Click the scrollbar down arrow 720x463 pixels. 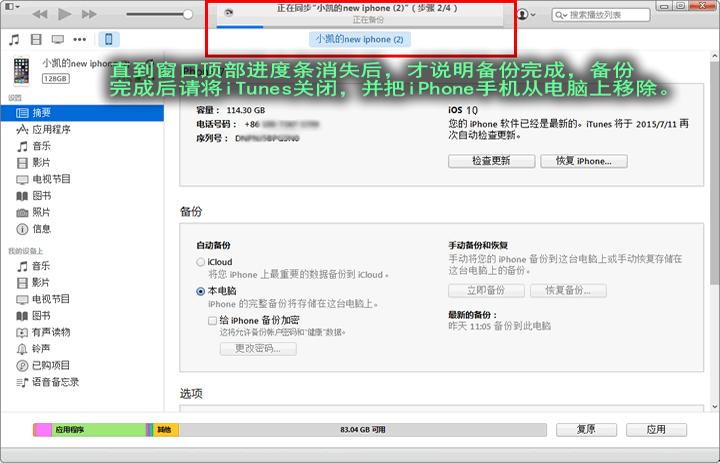pyautogui.click(x=714, y=407)
